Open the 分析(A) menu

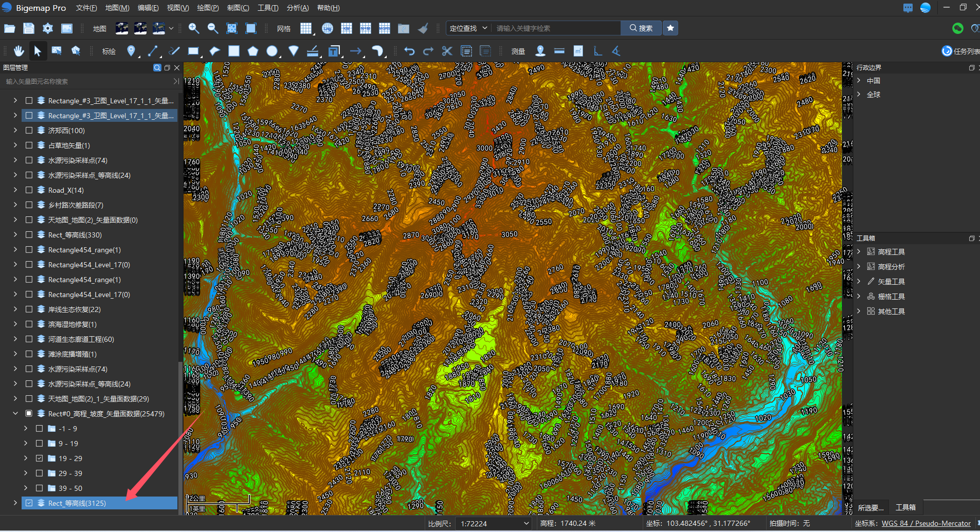(298, 8)
